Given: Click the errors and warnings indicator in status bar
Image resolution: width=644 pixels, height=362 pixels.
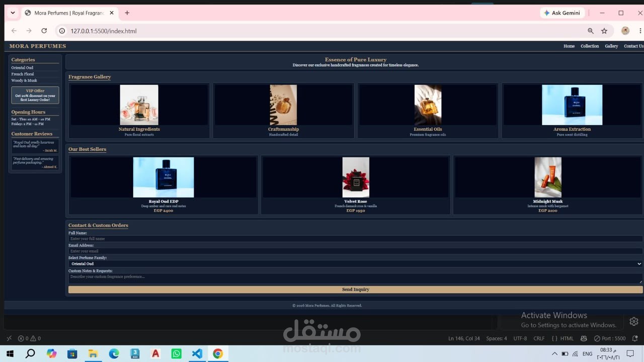Looking at the screenshot, I should click(29, 338).
